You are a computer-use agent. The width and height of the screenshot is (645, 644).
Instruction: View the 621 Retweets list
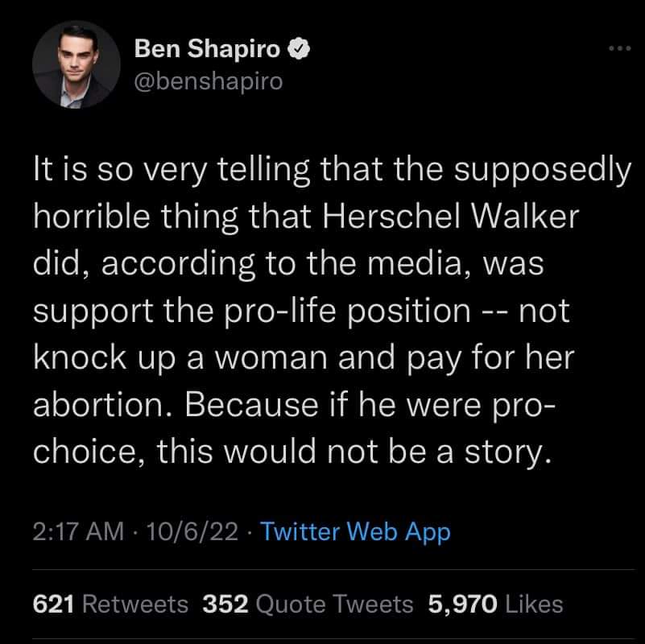point(111,603)
